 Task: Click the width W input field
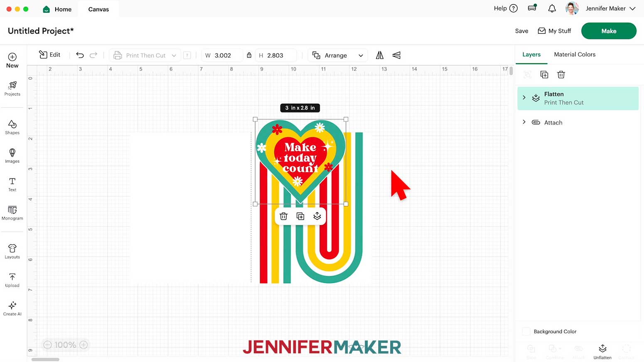[222, 55]
